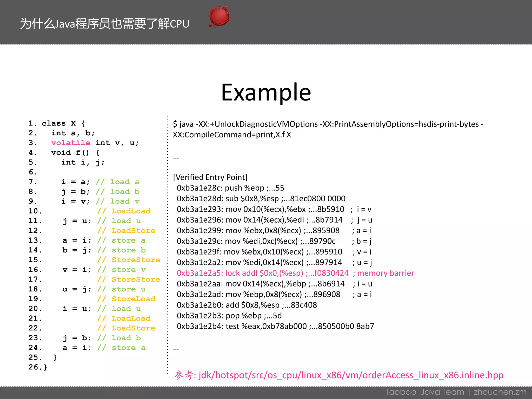The height and width of the screenshot is (399, 532).
Task: Select line 13 'a = i; // store a'
Action: coord(87,240)
